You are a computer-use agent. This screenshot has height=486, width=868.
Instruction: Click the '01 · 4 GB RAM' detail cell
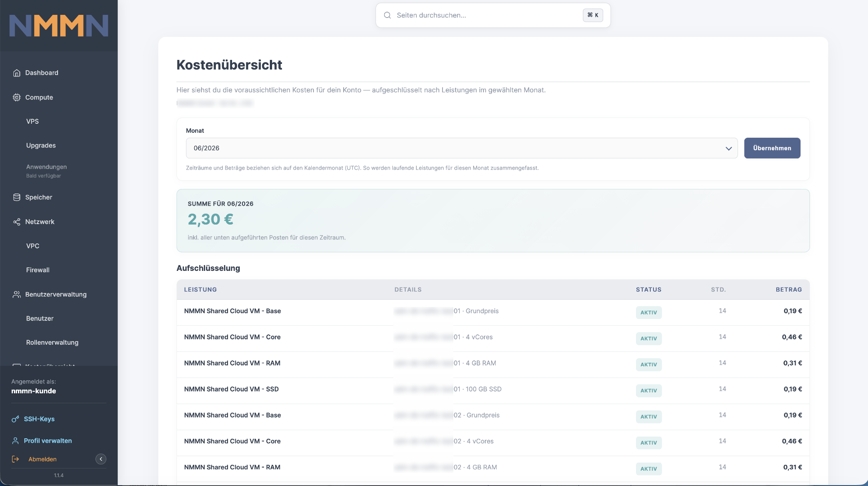475,363
